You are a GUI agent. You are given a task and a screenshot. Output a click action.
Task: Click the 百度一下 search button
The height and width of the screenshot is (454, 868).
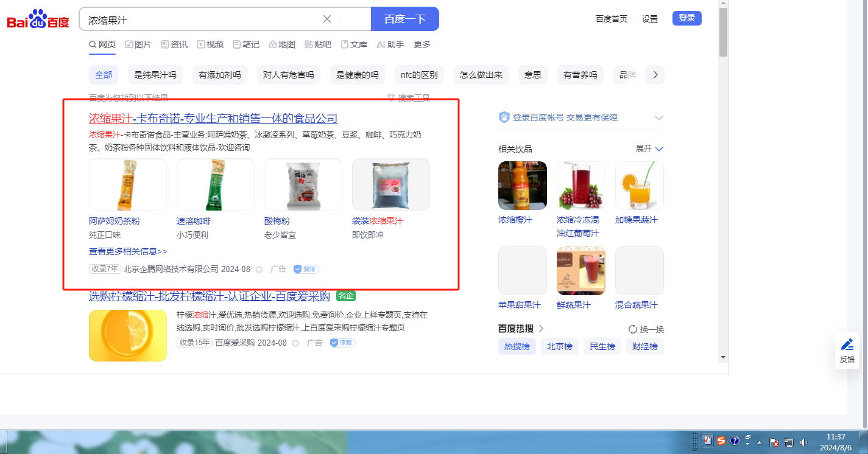(x=405, y=19)
